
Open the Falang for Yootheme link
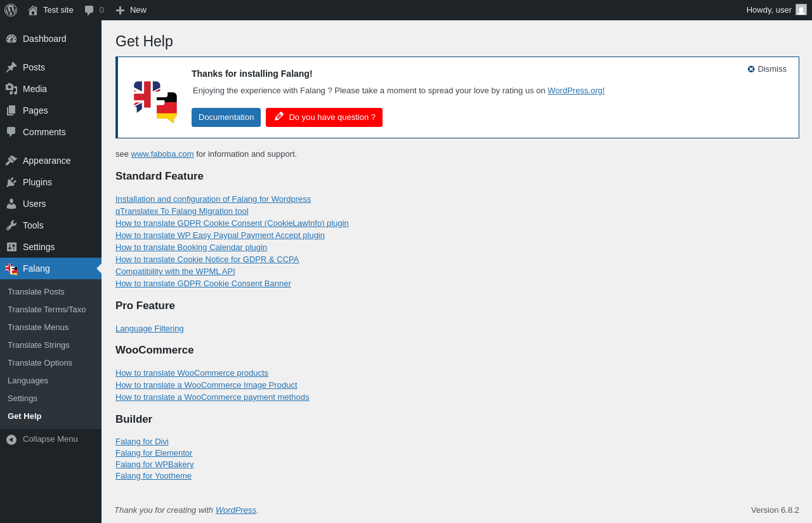tap(154, 476)
